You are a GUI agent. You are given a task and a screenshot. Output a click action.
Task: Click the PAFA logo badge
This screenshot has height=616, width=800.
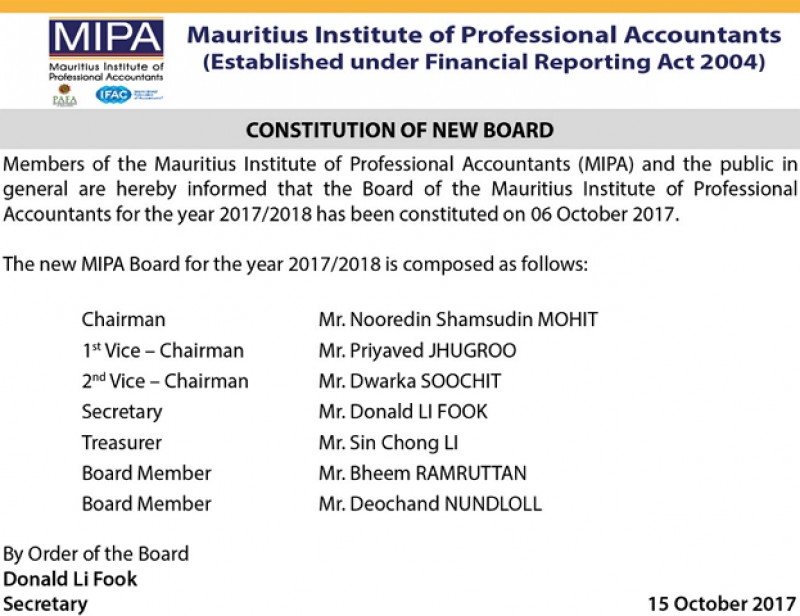point(64,95)
